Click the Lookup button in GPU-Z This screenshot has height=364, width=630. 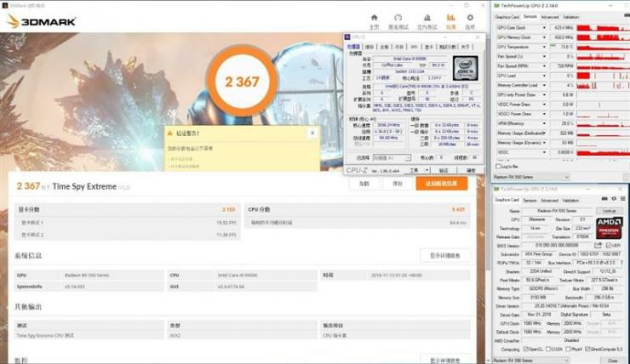pos(609,211)
